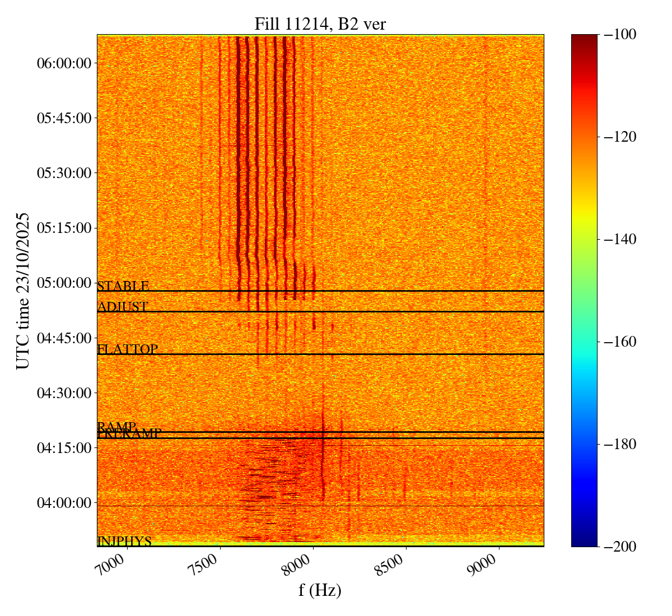This screenshot has width=672, height=616.
Task: Select the RAMP marker label
Action: 116,427
